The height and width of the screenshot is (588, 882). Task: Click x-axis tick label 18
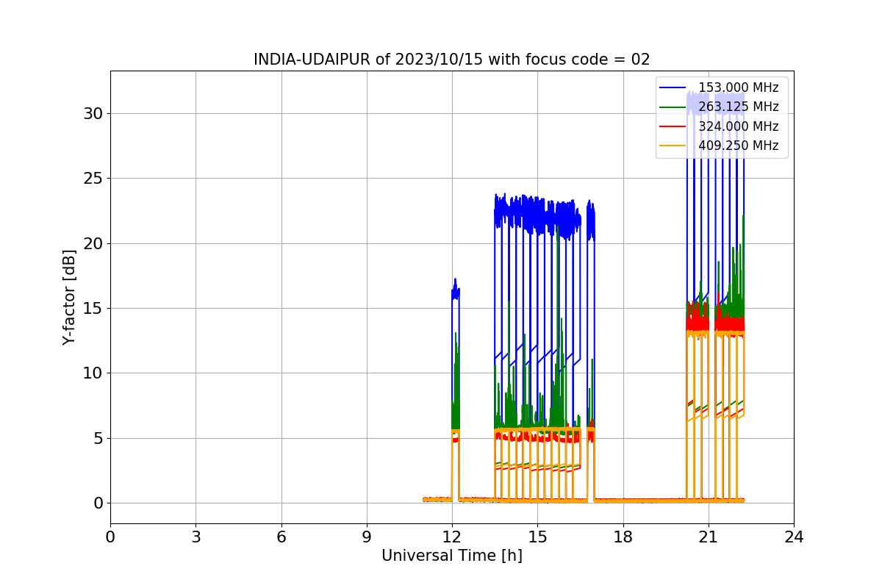pos(623,537)
